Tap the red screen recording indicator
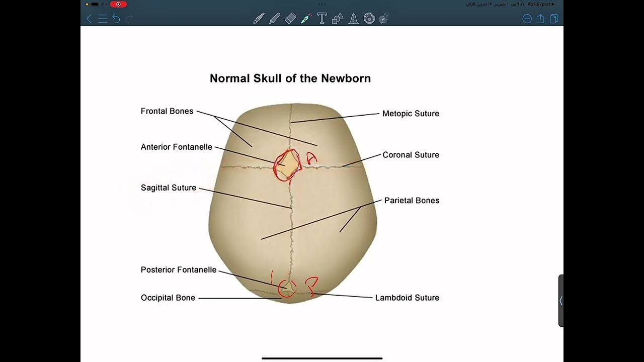Viewport: 644px width, 362px height. 118,4
